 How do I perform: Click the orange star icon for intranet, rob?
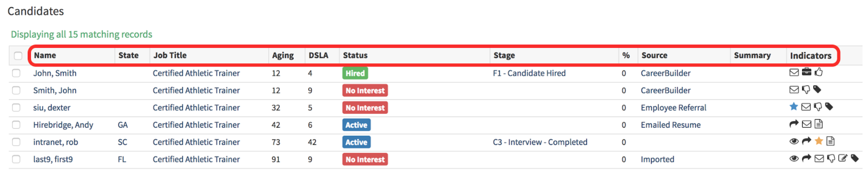(819, 141)
